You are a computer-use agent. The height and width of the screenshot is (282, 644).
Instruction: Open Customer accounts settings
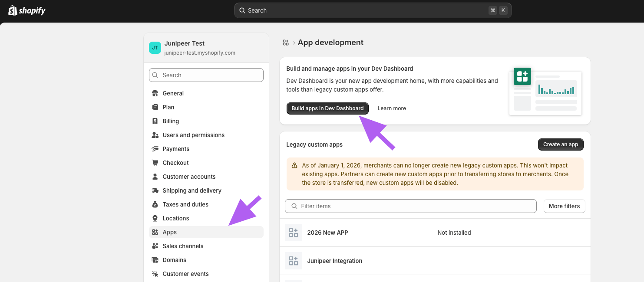pyautogui.click(x=206, y=177)
